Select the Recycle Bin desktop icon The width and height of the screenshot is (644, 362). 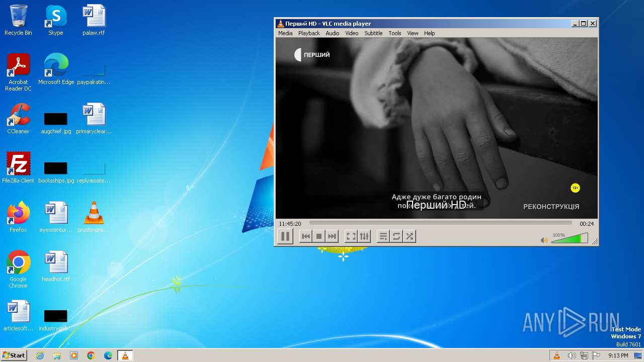(18, 20)
